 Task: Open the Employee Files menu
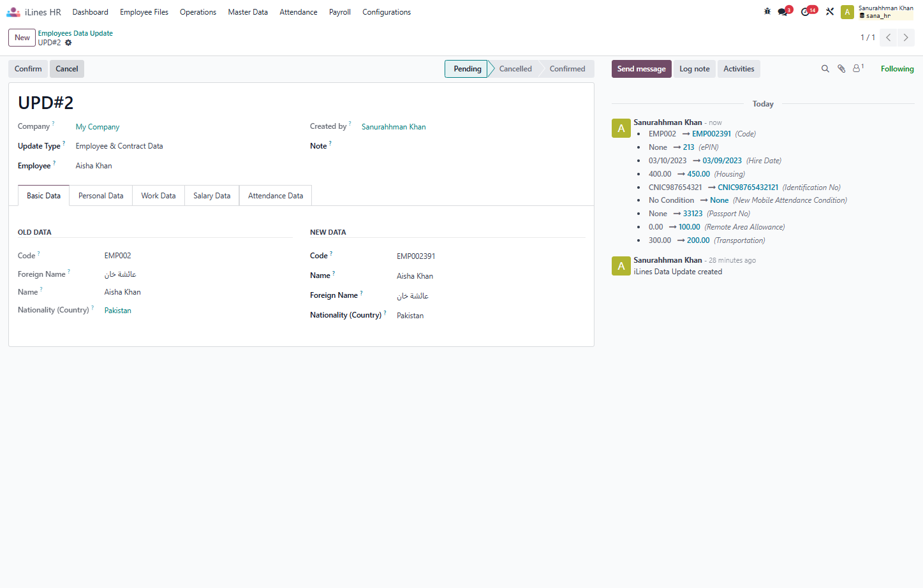(144, 12)
